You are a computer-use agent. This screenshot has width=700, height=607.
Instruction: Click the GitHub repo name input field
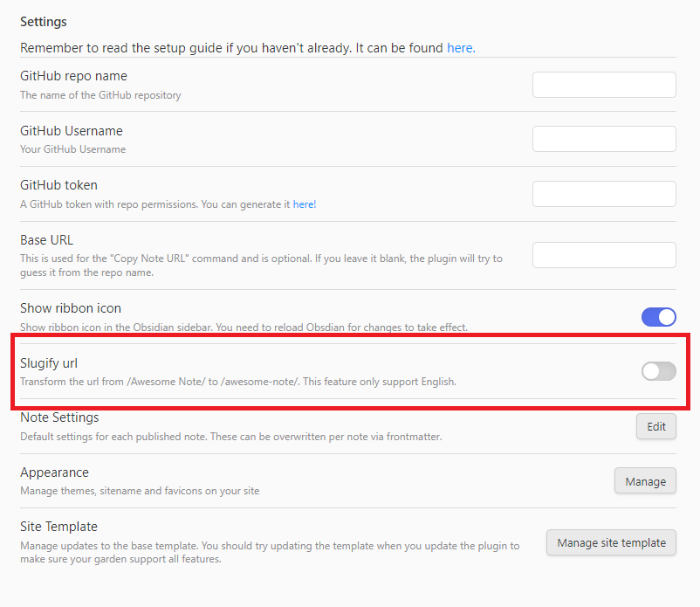[604, 84]
